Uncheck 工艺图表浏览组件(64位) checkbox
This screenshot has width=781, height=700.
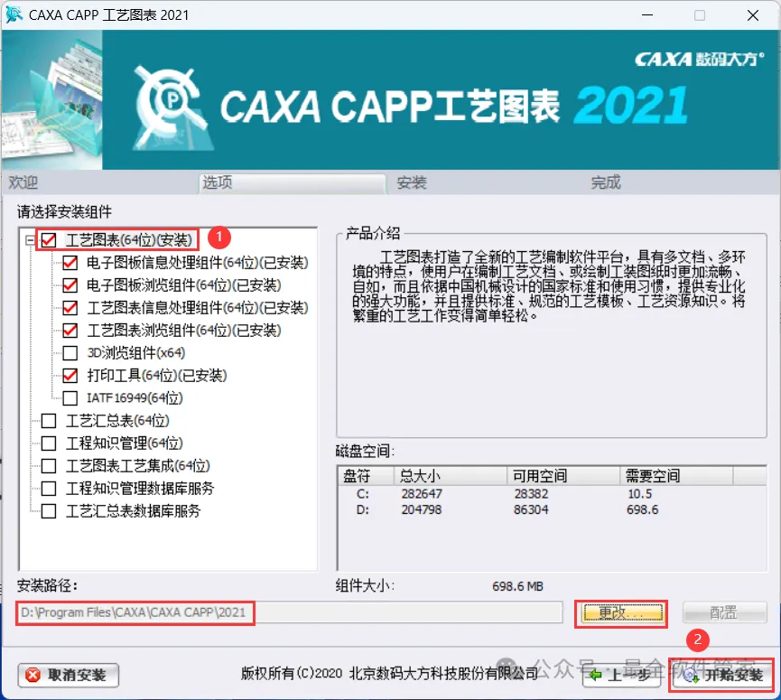(70, 331)
